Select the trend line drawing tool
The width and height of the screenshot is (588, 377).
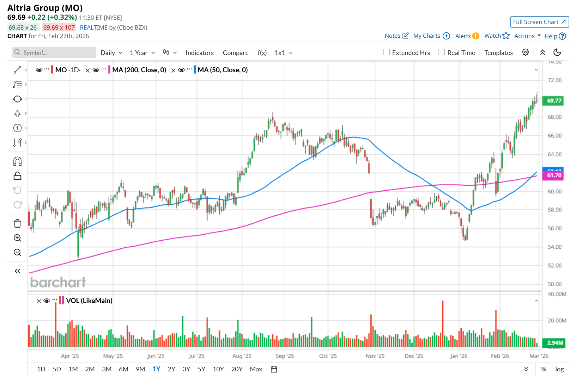coord(17,70)
